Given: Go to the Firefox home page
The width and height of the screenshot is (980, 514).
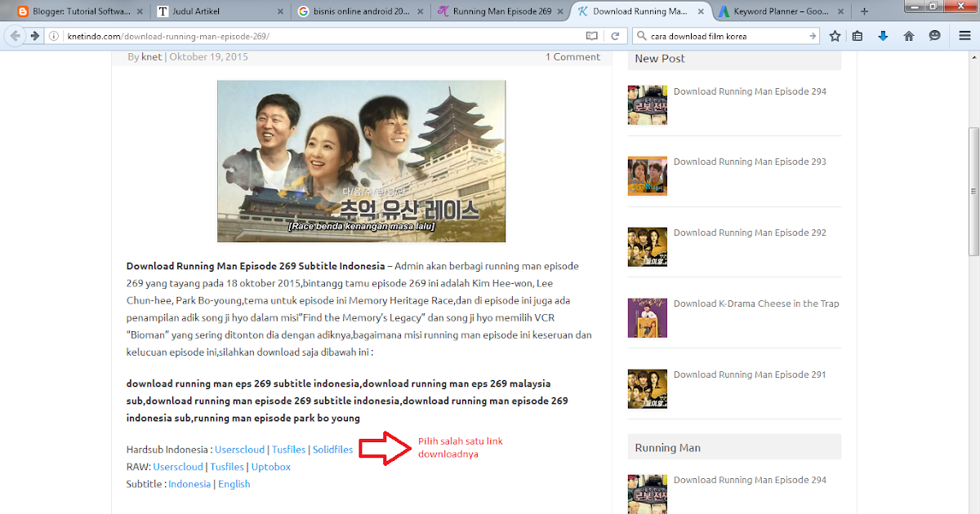Looking at the screenshot, I should click(x=909, y=36).
